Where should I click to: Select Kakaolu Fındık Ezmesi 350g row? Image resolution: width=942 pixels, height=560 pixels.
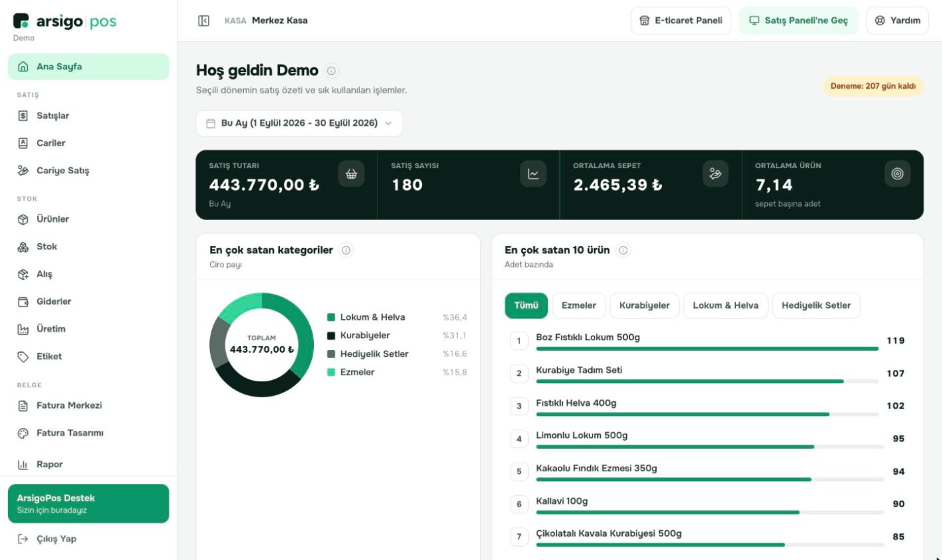tap(707, 471)
